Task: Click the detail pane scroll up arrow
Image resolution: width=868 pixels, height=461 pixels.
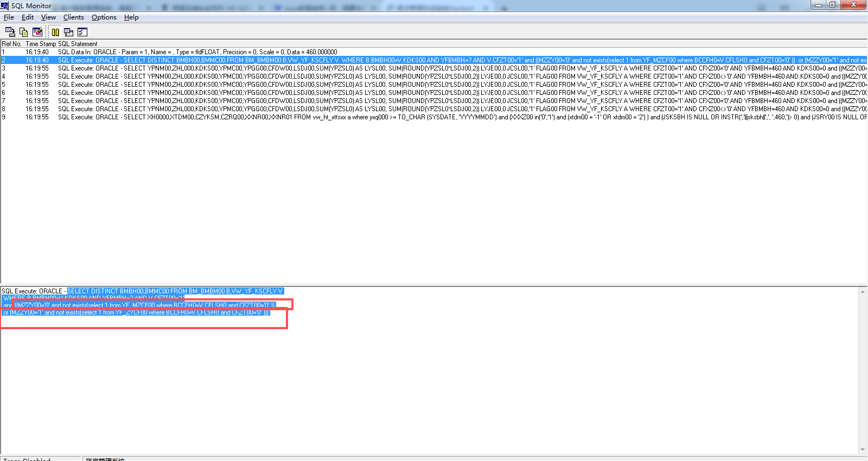Action: coord(863,292)
